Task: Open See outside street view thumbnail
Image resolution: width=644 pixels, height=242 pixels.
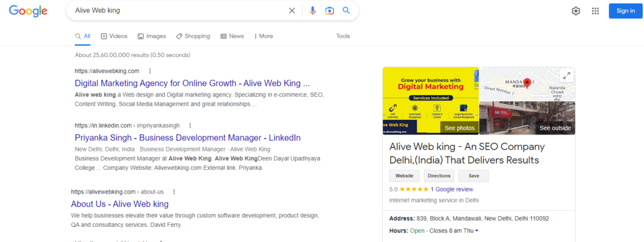Action: tap(528, 118)
